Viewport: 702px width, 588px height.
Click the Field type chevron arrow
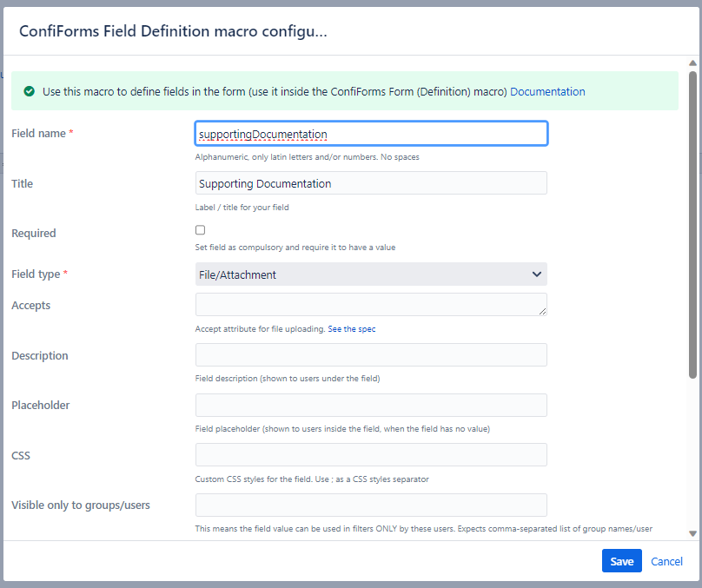tap(536, 274)
